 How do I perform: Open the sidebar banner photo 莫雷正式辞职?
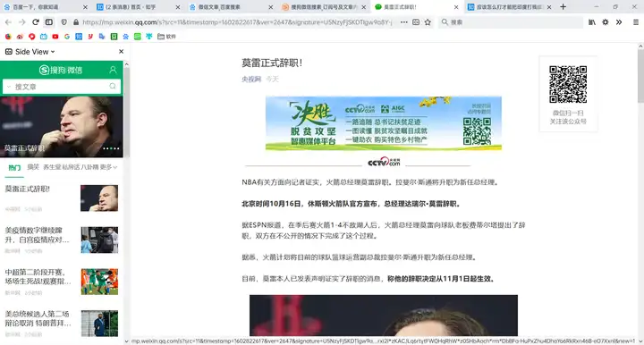[62, 127]
